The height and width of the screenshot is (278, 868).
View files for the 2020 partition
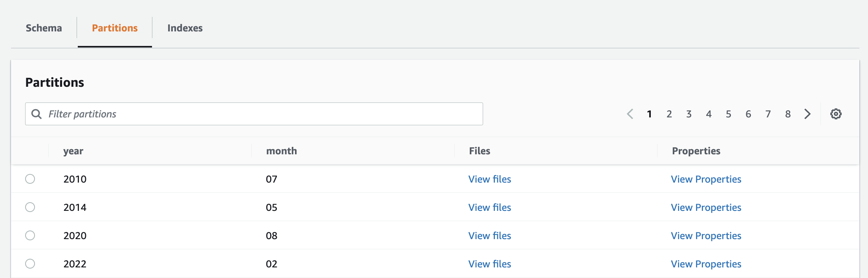[x=489, y=236]
